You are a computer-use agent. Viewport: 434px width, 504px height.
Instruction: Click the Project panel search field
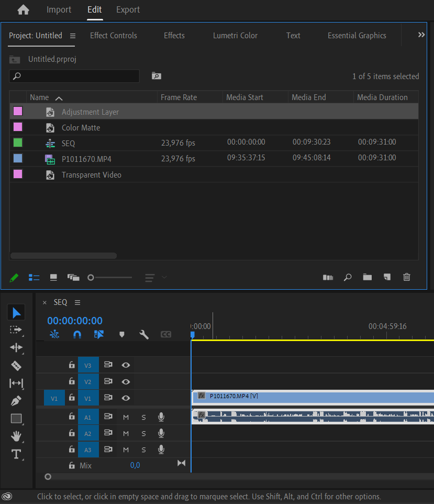pyautogui.click(x=74, y=76)
